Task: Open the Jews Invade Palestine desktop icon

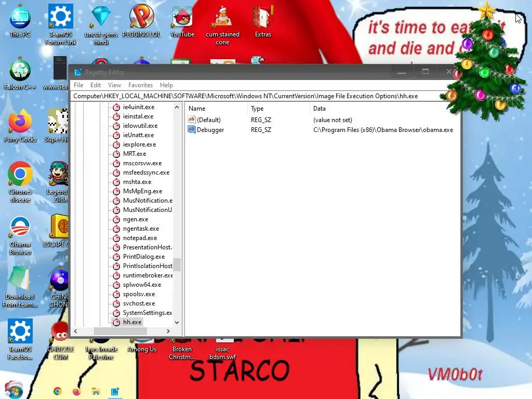Action: pyautogui.click(x=101, y=350)
